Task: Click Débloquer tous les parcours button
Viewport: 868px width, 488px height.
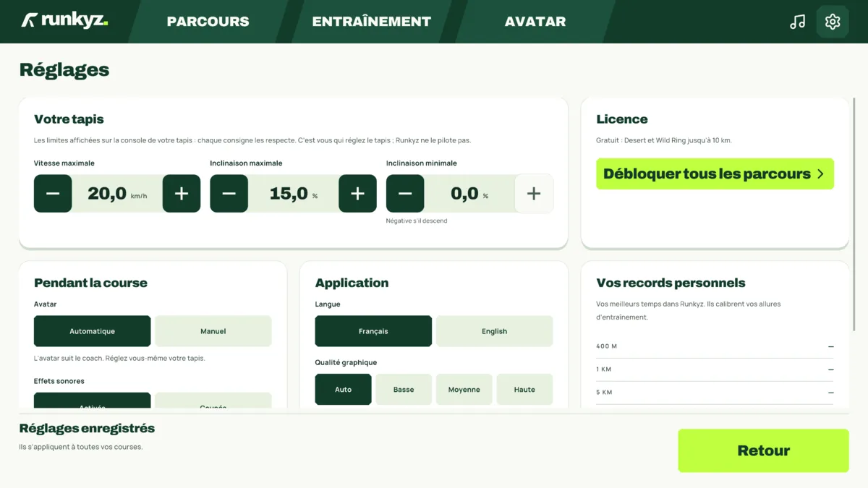Action: pyautogui.click(x=715, y=174)
